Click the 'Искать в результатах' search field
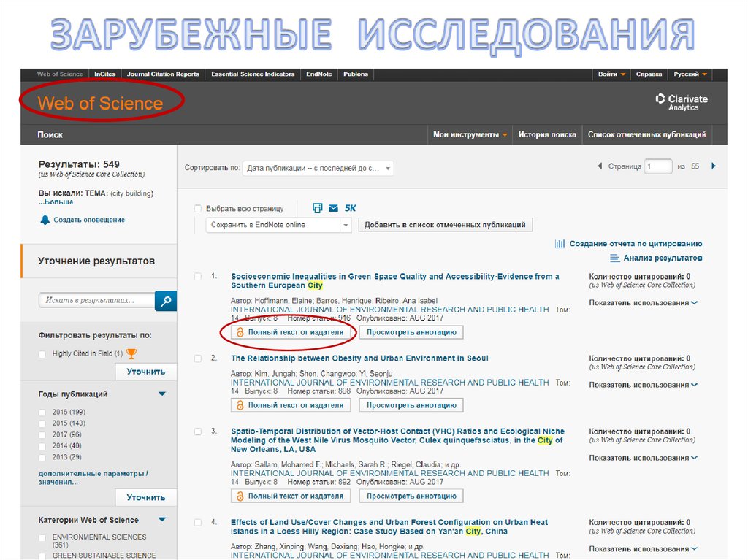The image size is (748, 560). [x=97, y=301]
